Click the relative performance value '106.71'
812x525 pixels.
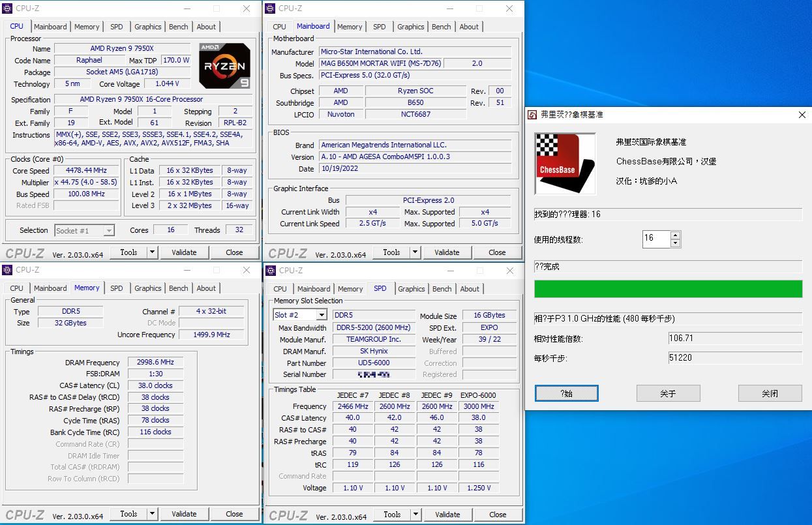coord(735,338)
